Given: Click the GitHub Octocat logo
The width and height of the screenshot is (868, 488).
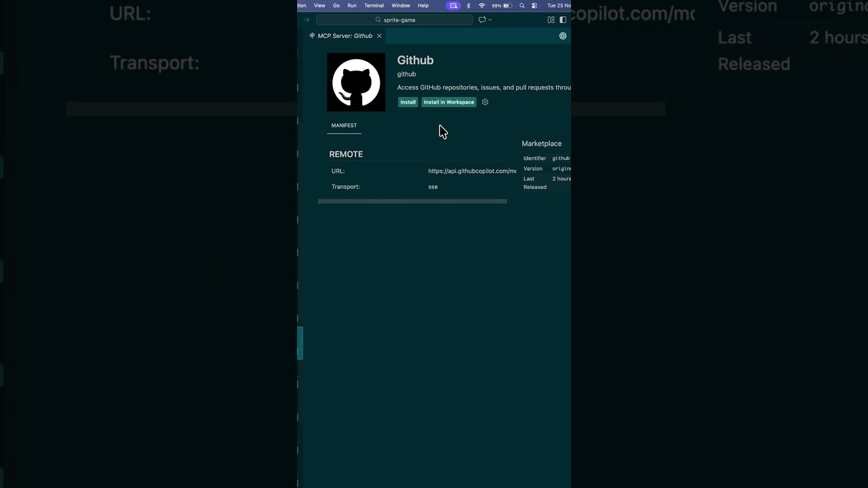Looking at the screenshot, I should pos(356,82).
